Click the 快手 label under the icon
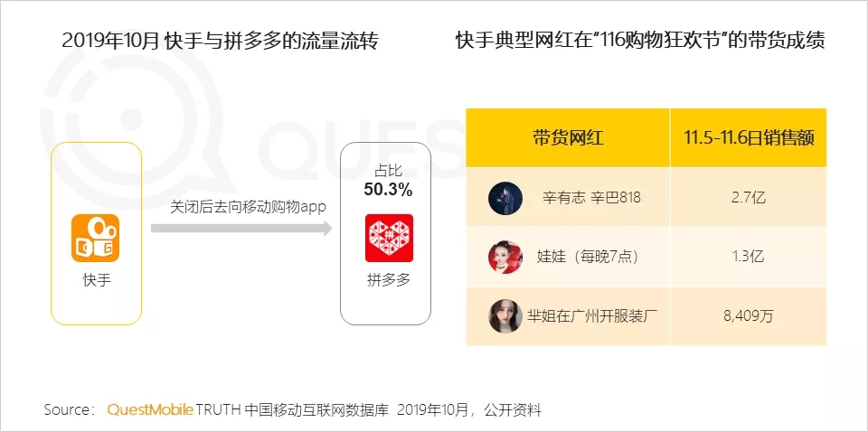The height and width of the screenshot is (432, 868). [97, 280]
